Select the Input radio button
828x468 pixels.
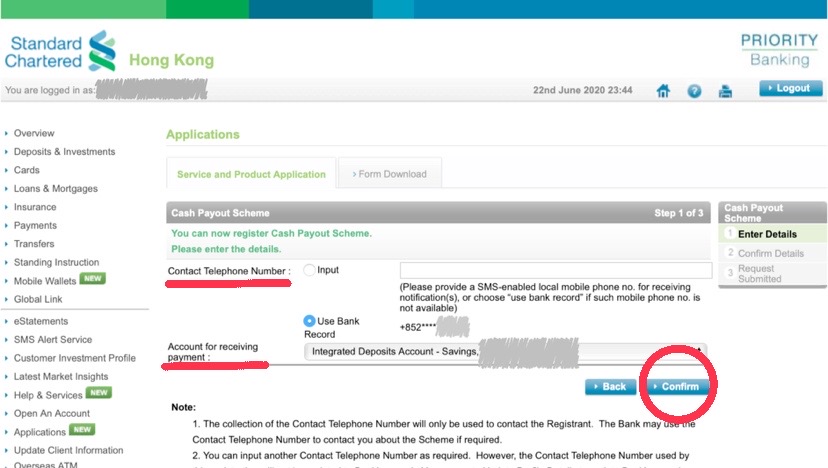(x=309, y=270)
